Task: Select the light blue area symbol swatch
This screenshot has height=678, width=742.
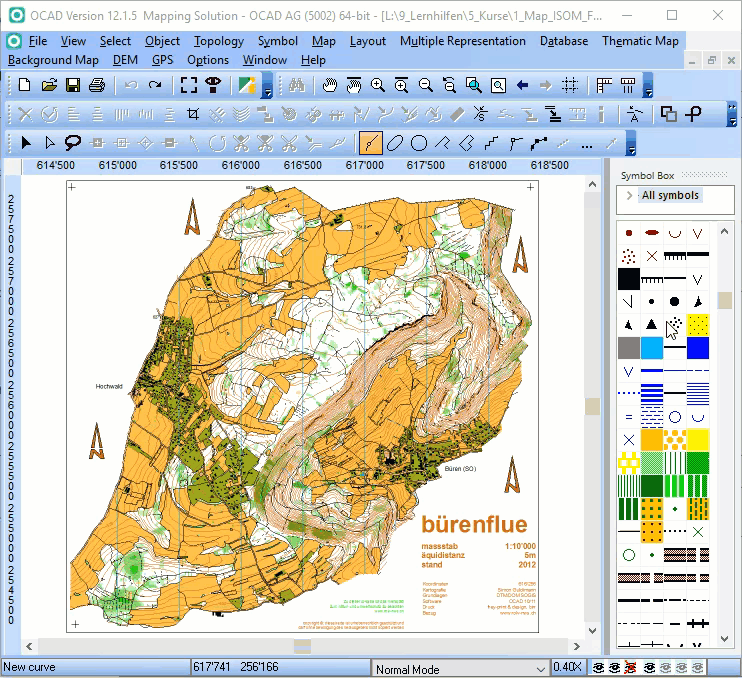Action: pyautogui.click(x=652, y=348)
